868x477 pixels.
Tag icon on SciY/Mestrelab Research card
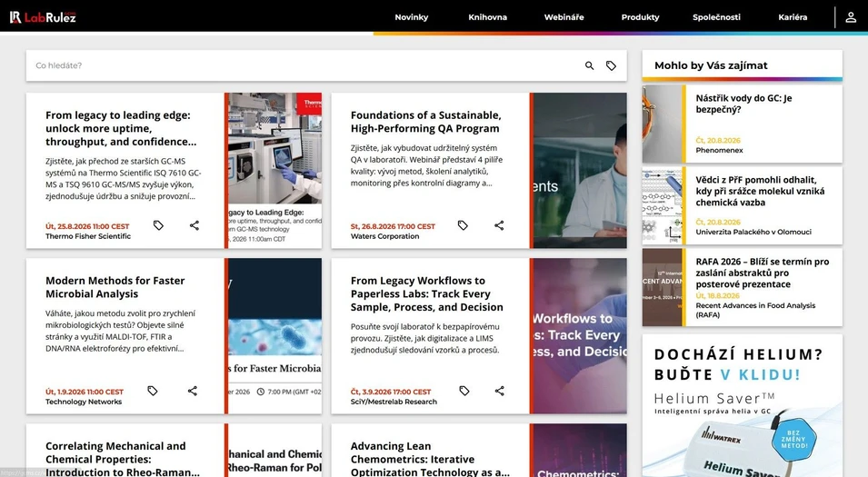click(x=464, y=391)
